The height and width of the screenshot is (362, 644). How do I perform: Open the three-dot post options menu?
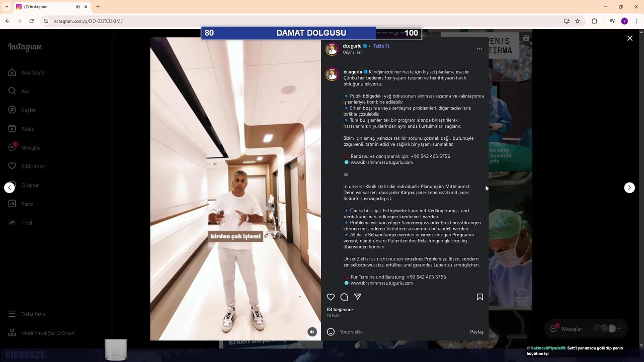(x=479, y=49)
